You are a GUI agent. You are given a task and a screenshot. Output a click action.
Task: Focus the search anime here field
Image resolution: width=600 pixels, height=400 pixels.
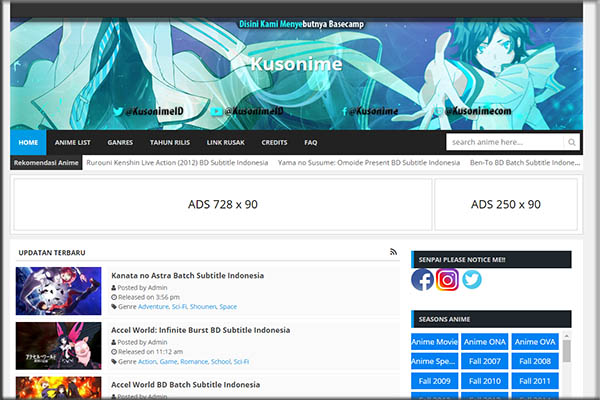click(x=505, y=142)
